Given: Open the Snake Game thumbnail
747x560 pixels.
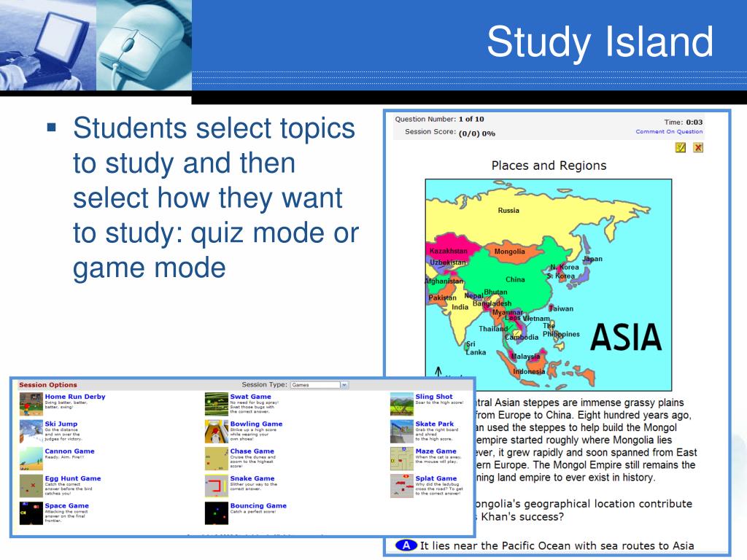Looking at the screenshot, I should 216,486.
